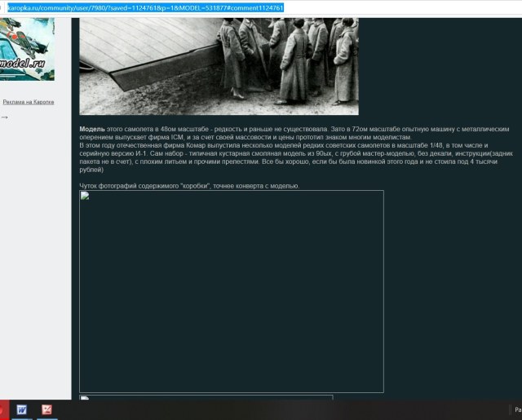Click the second broken image icon at bottom
522x420 pixels.
(85, 399)
